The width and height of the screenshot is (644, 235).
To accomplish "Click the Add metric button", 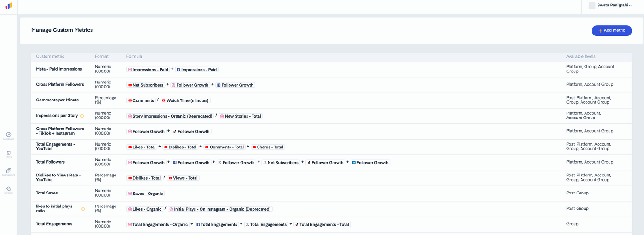I will click(611, 30).
